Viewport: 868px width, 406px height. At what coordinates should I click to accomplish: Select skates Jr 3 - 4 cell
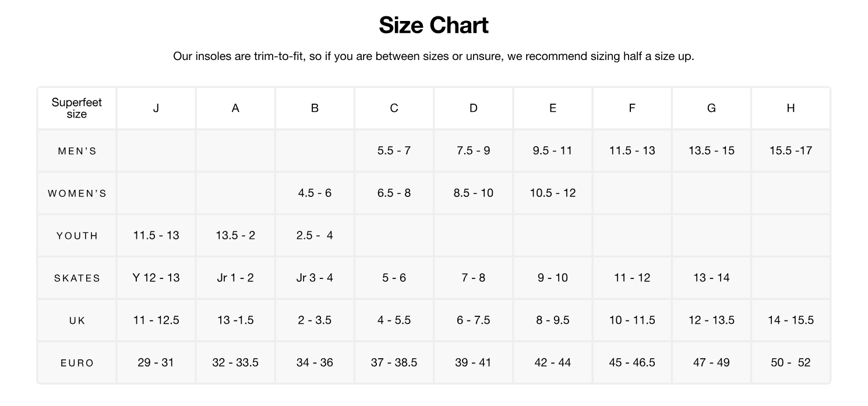coord(315,278)
